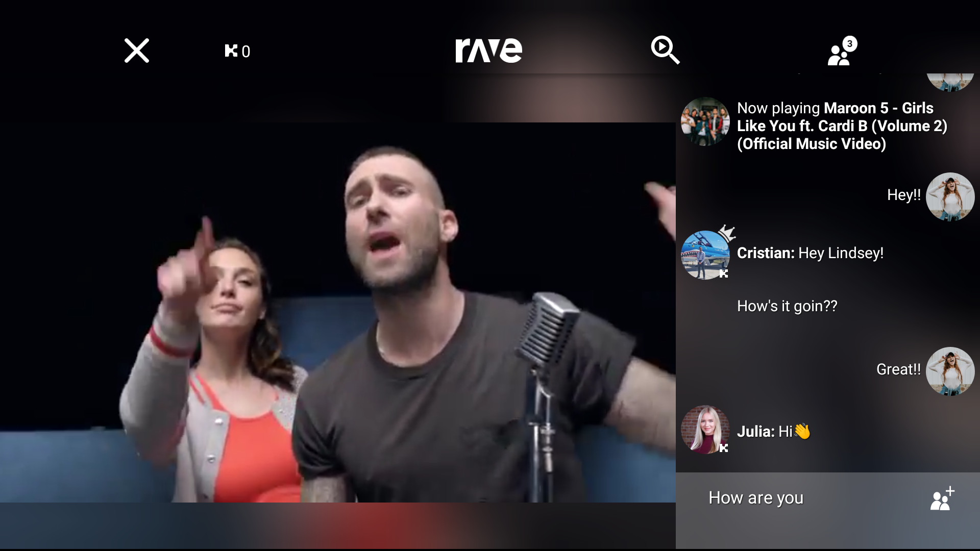The height and width of the screenshot is (551, 980).
Task: Tap the Rave logo
Action: 488,50
